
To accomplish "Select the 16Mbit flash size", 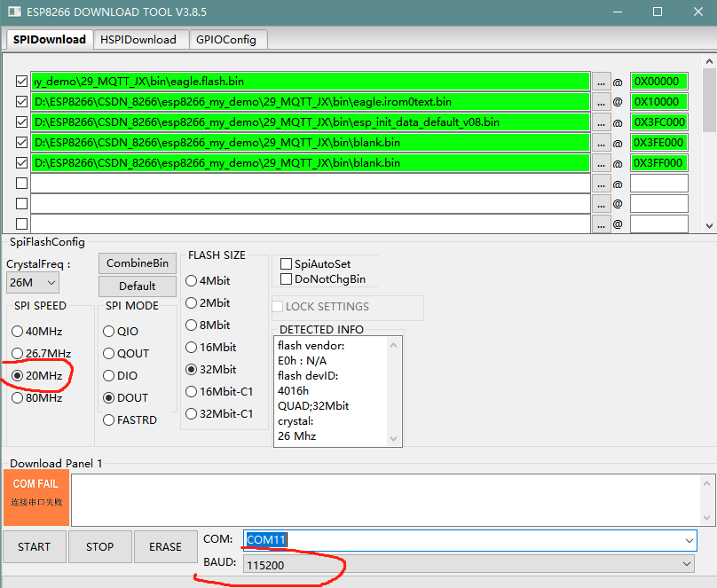I will (191, 345).
